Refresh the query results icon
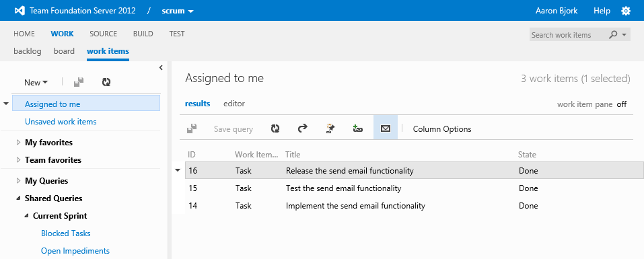The width and height of the screenshot is (644, 259). (275, 128)
